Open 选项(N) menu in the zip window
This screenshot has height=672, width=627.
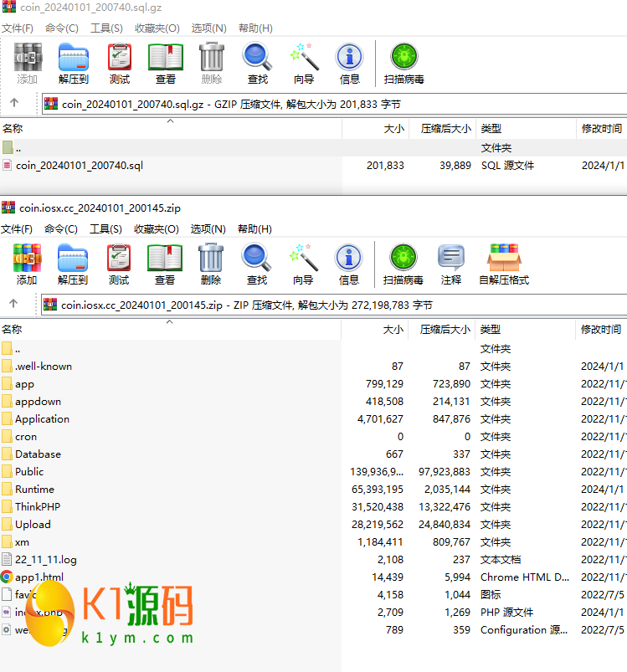(208, 229)
